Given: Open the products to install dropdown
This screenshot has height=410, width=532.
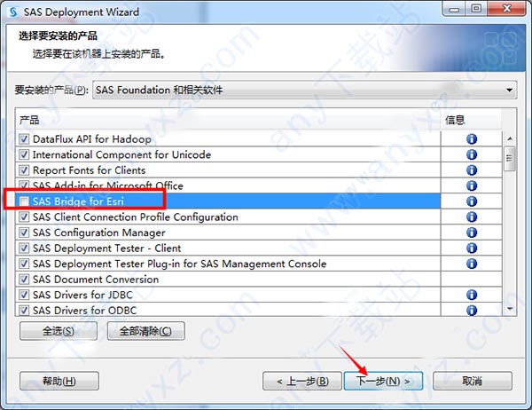Looking at the screenshot, I should pyautogui.click(x=305, y=90).
